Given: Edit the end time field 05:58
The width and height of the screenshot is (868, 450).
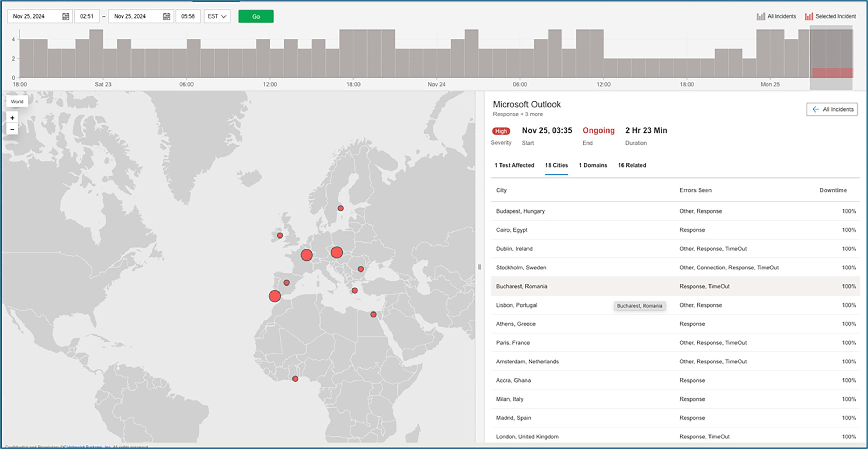Looking at the screenshot, I should 188,16.
